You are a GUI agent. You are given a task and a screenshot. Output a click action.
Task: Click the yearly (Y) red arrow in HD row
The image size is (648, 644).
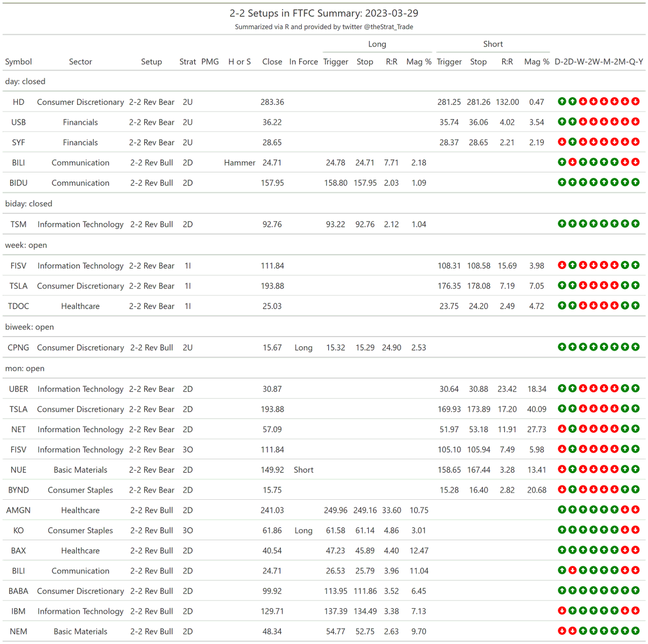click(x=636, y=101)
